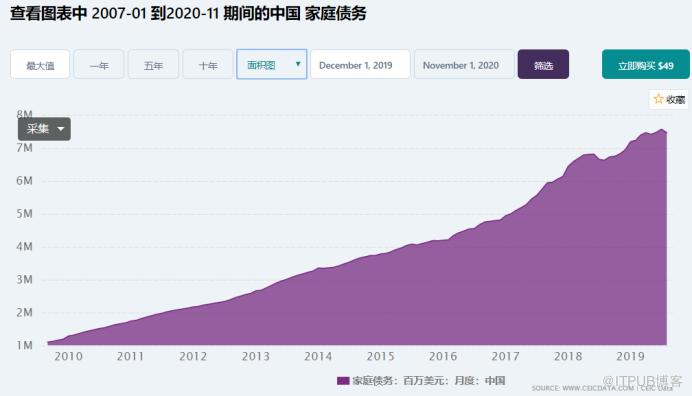Switch to the 十年 range
Image resolution: width=692 pixels, height=396 pixels.
click(208, 64)
